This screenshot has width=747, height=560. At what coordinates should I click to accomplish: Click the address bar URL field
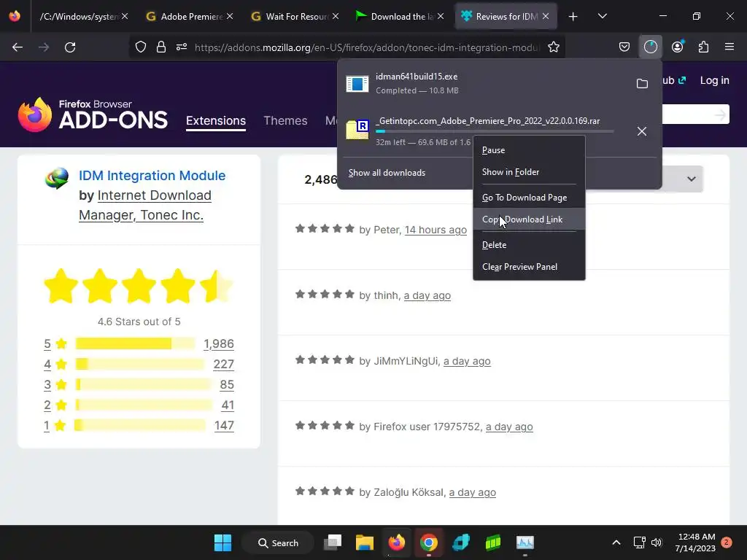click(367, 47)
